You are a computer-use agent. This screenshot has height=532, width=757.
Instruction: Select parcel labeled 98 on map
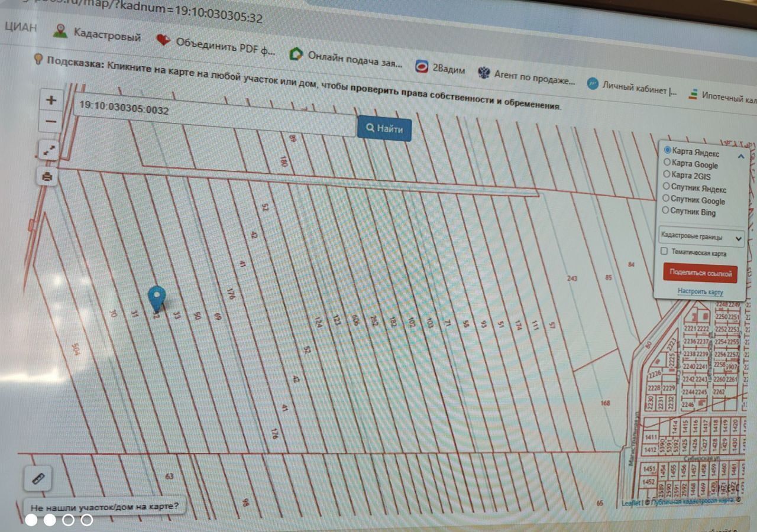tap(245, 503)
